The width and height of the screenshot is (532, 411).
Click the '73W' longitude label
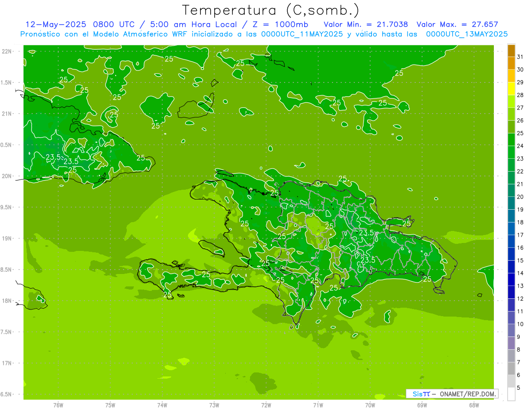coord(214,405)
